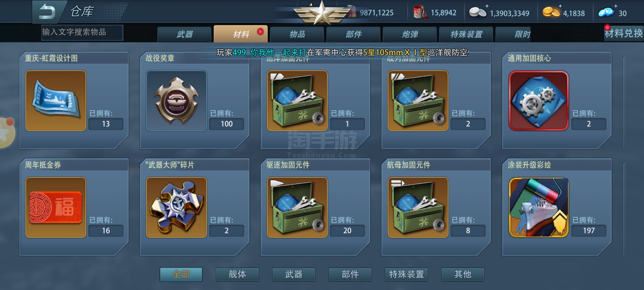Select the 周年抵金券 red coupon icon
The image size is (644, 290).
coord(56,207)
